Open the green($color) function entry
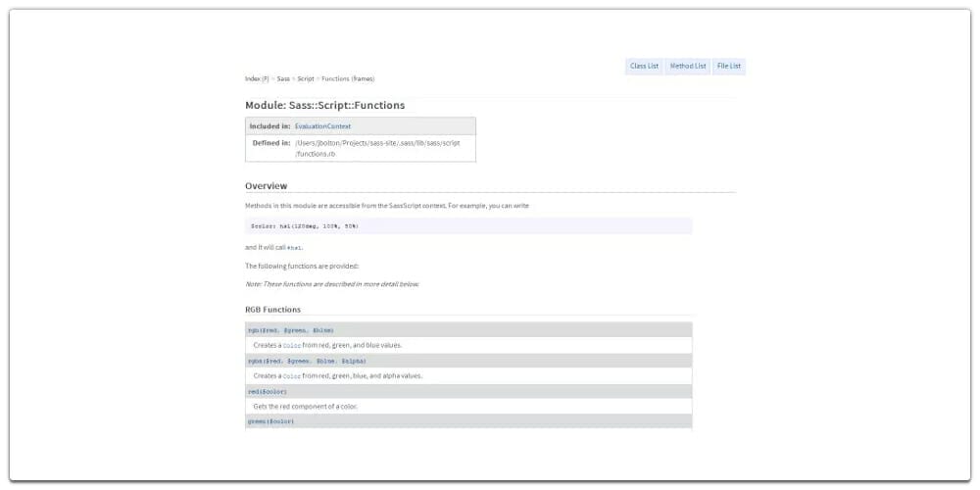 [x=270, y=421]
